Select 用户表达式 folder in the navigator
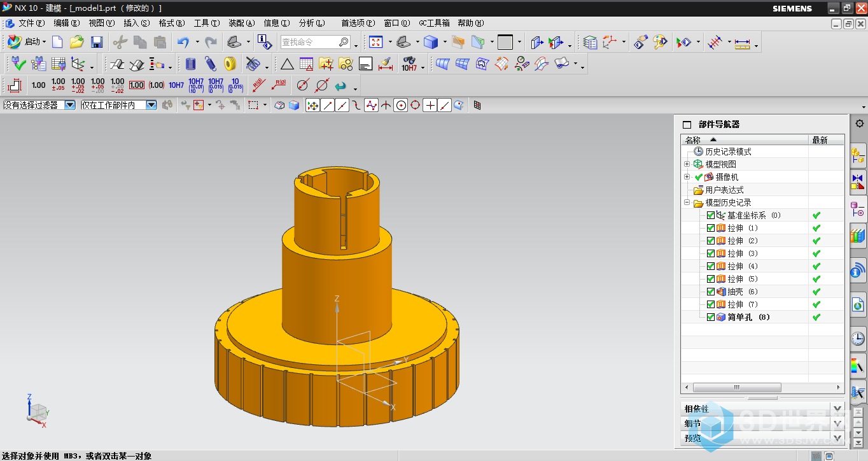Image resolution: width=868 pixels, height=461 pixels. coord(724,190)
